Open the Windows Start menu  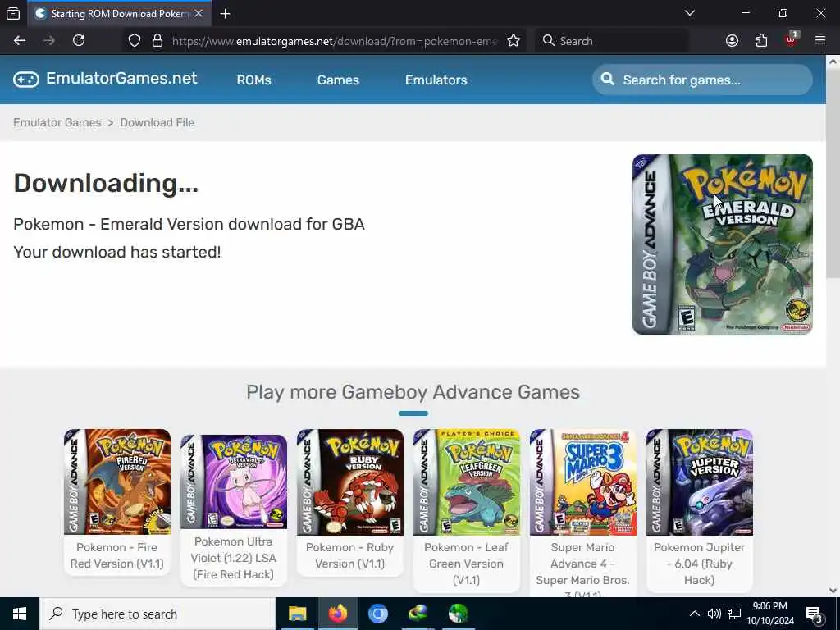(20, 614)
